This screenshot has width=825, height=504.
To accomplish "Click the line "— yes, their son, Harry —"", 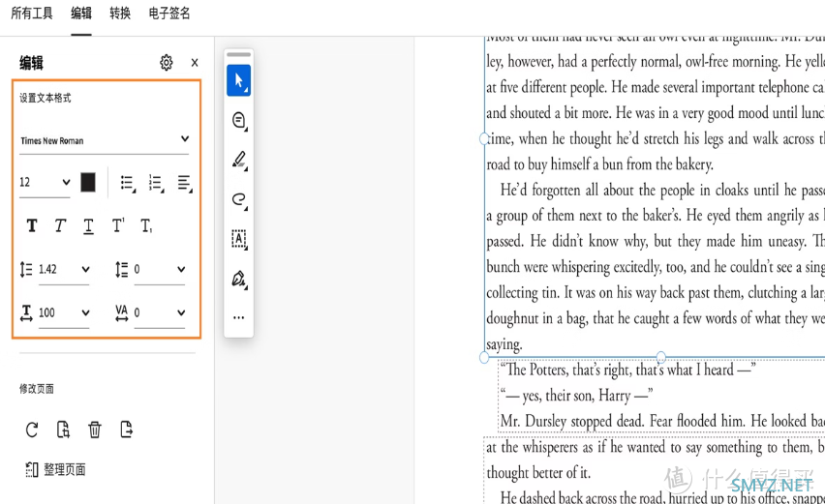I will click(577, 396).
